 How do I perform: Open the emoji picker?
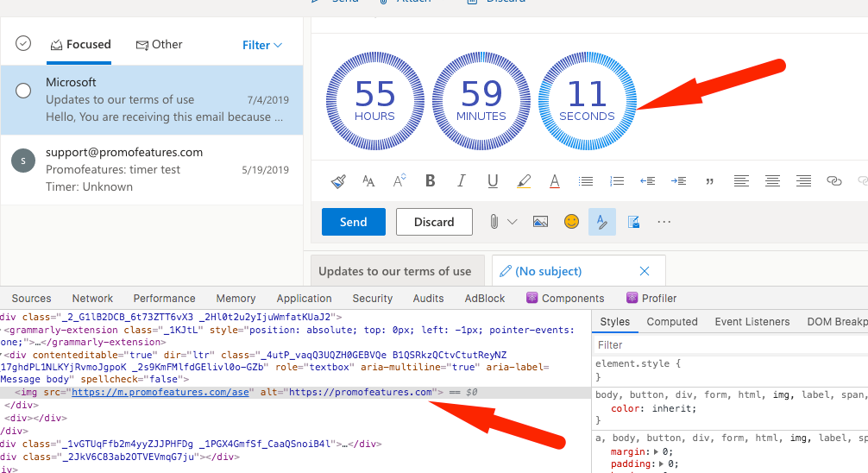pyautogui.click(x=571, y=222)
